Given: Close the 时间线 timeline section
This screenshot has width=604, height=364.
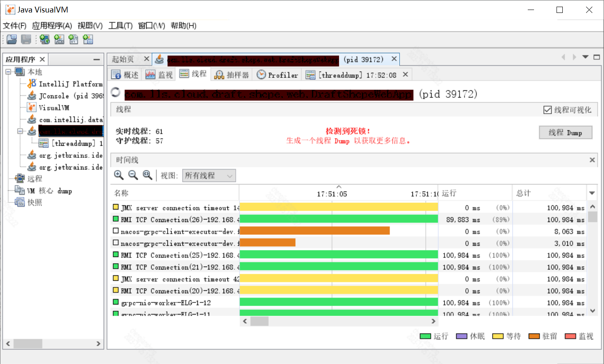Looking at the screenshot, I should (x=592, y=160).
